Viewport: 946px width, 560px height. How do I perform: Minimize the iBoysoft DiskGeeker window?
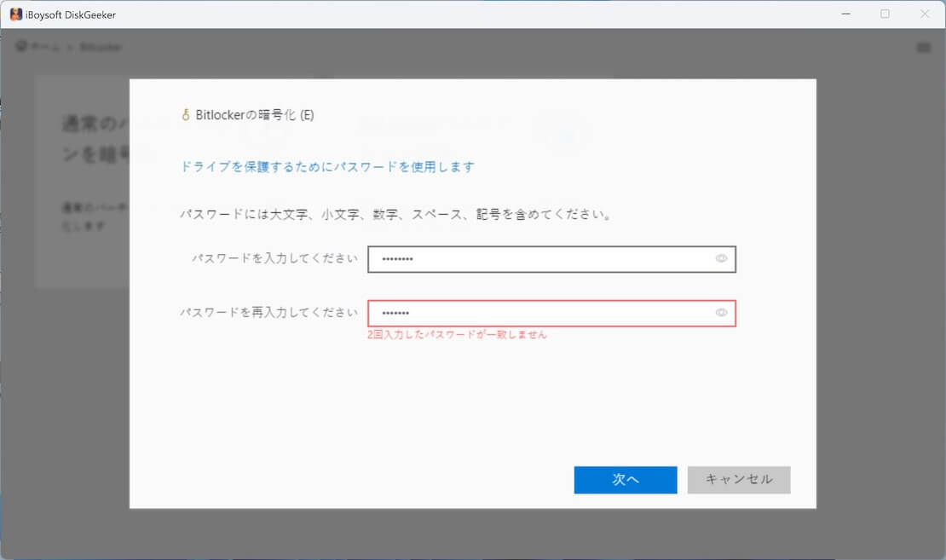(845, 14)
